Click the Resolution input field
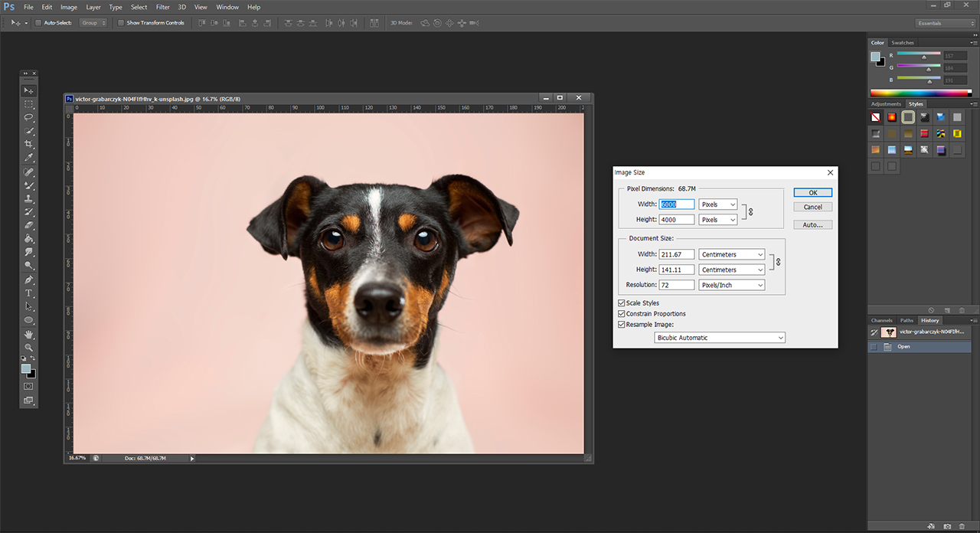Image resolution: width=980 pixels, height=533 pixels. pyautogui.click(x=675, y=285)
